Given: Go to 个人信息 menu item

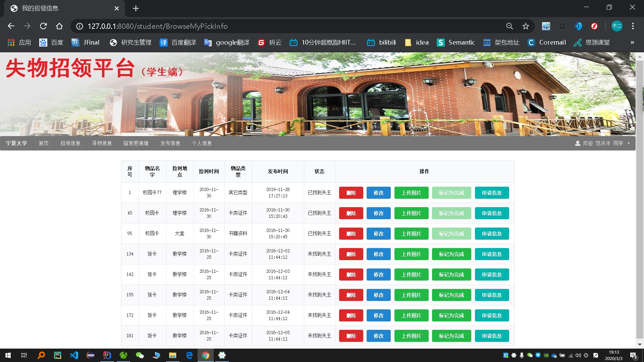Looking at the screenshot, I should (202, 143).
